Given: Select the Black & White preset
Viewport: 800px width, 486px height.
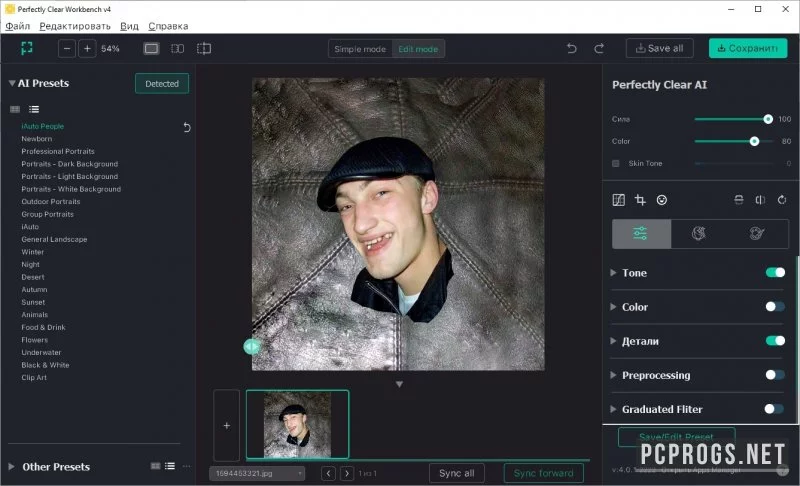Looking at the screenshot, I should tap(45, 365).
